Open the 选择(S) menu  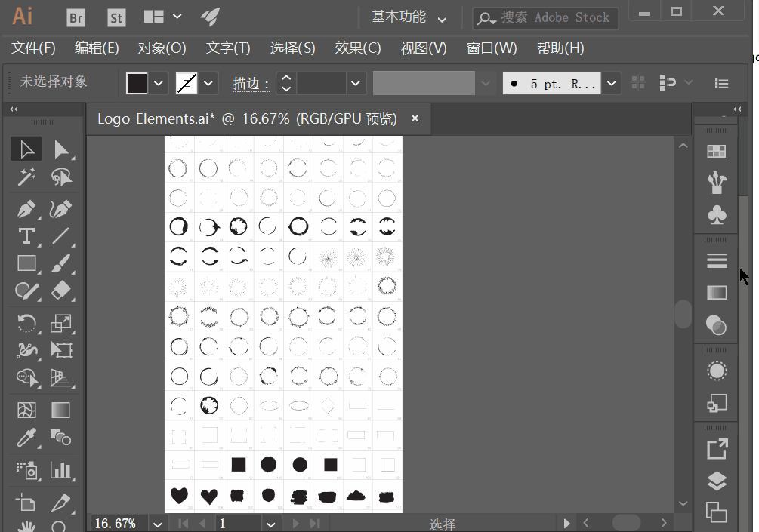(292, 48)
